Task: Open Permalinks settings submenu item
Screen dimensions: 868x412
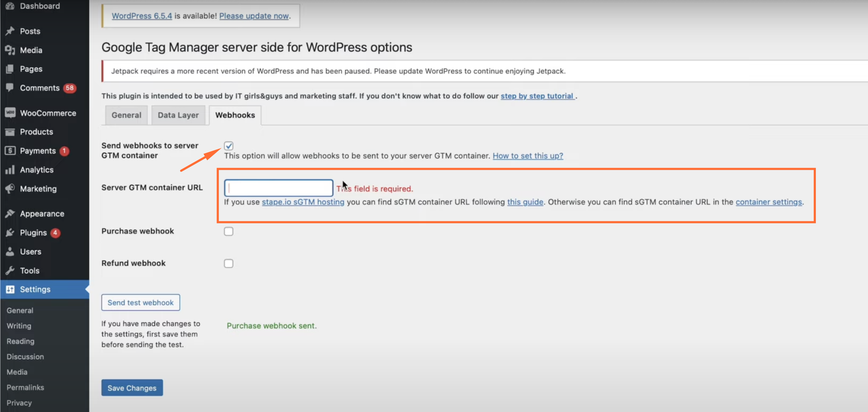Action: click(25, 388)
